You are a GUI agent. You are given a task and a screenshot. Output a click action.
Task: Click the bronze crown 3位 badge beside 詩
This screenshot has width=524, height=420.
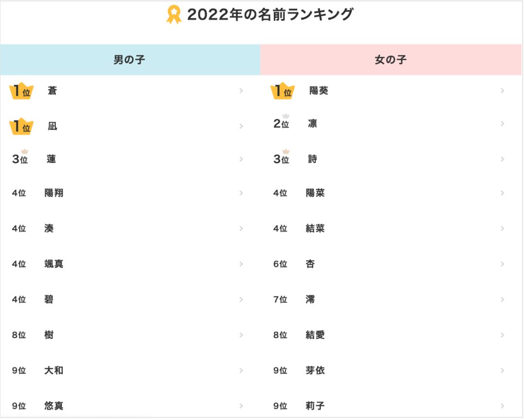coord(281,158)
